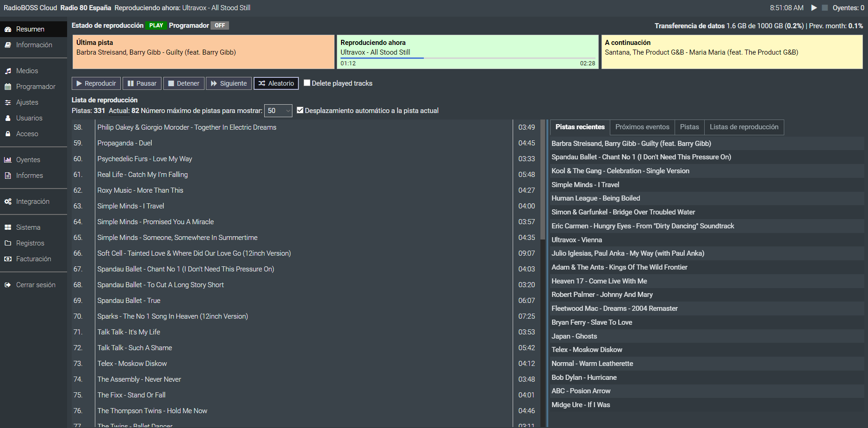
Task: Stop playback with the Detener button
Action: click(x=184, y=83)
